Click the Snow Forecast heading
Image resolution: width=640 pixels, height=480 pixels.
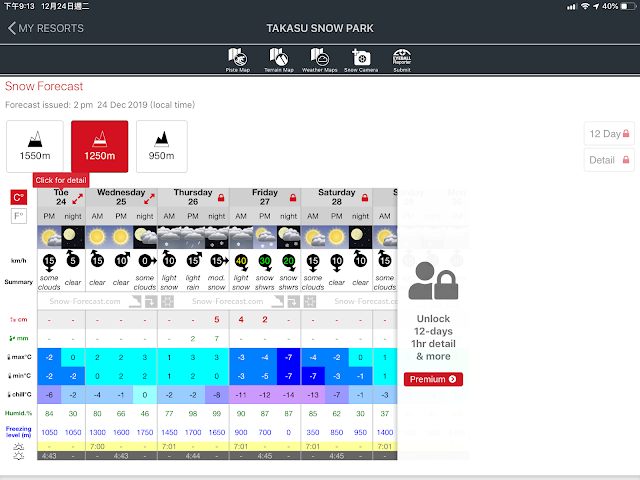(44, 86)
